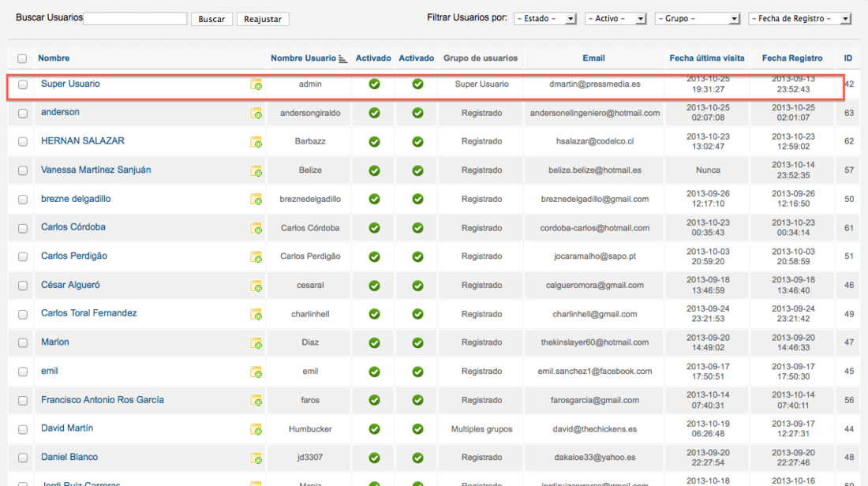The image size is (868, 486).
Task: Toggle first Activado check for cesaral
Action: [374, 286]
